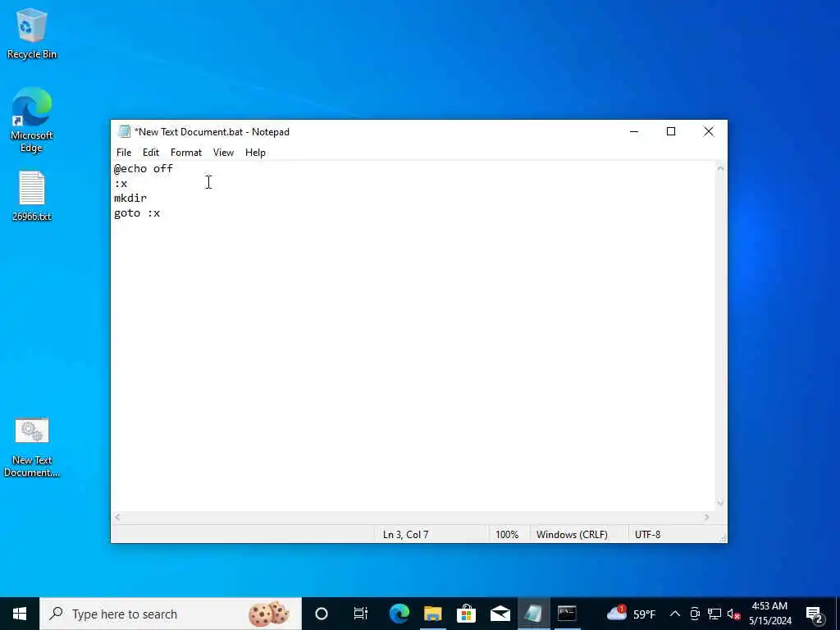Click the vertical scrollbar up arrow in Notepad

pyautogui.click(x=720, y=168)
